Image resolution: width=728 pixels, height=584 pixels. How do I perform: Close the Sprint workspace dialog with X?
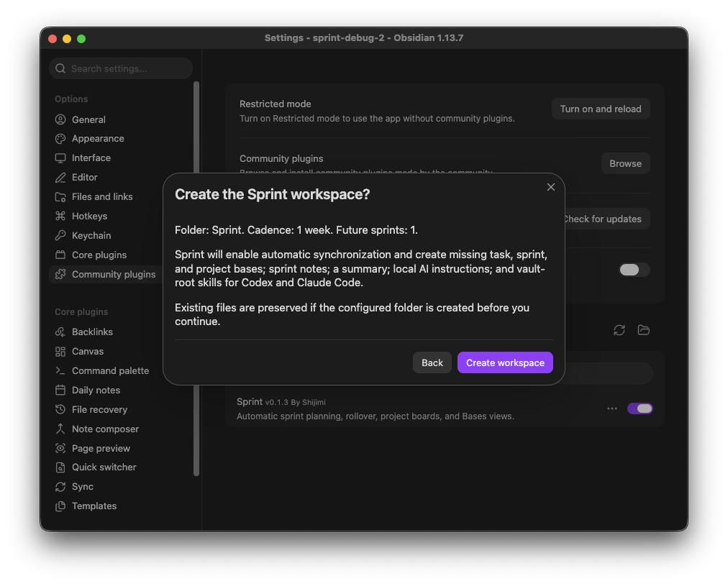550,187
